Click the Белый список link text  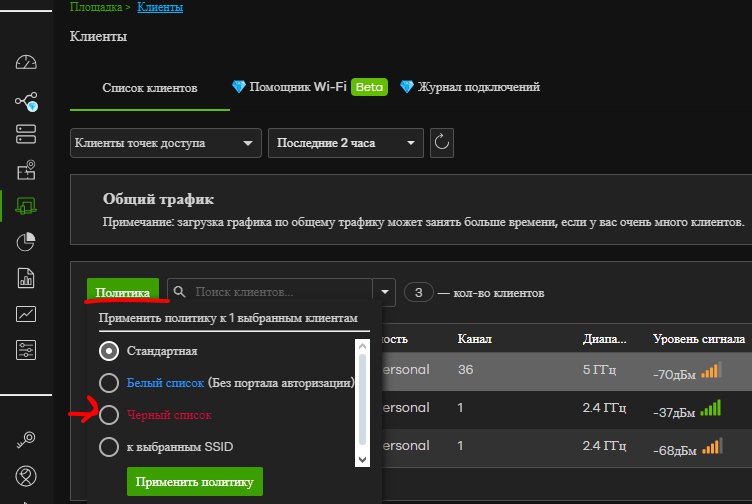[x=165, y=383]
